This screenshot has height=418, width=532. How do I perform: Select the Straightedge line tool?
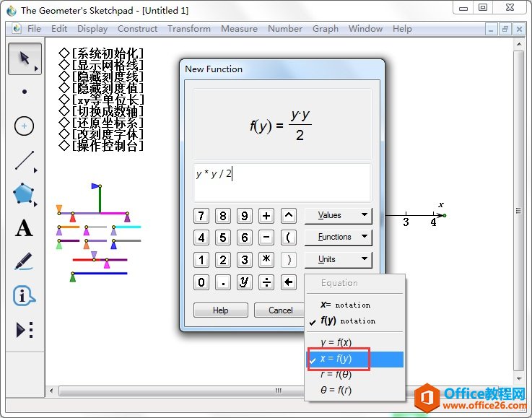(25, 160)
